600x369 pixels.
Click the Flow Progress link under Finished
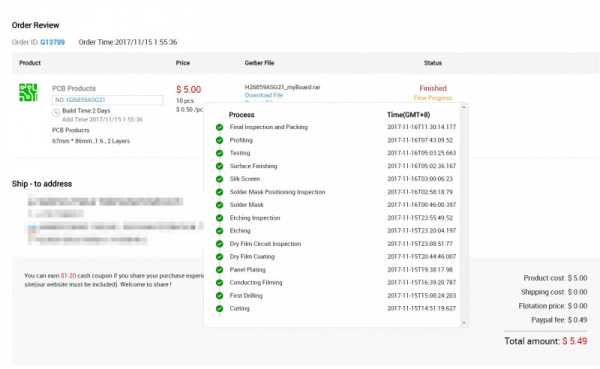tap(433, 98)
